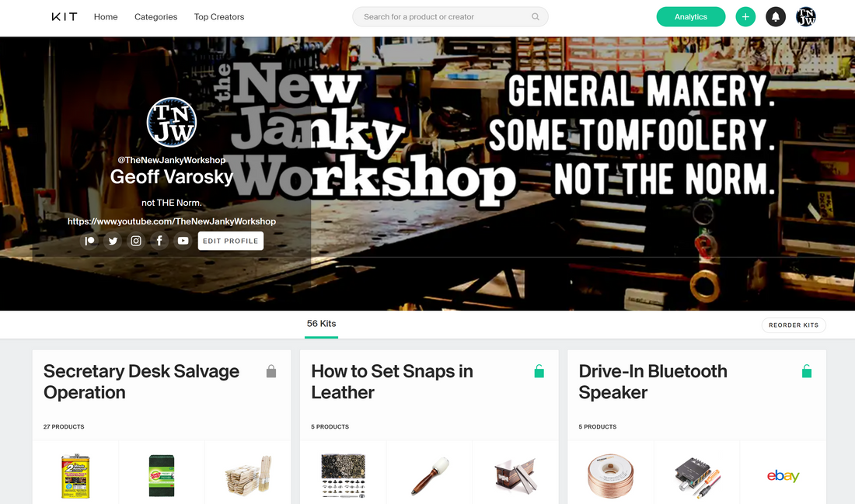Open Top Creators page

[219, 17]
